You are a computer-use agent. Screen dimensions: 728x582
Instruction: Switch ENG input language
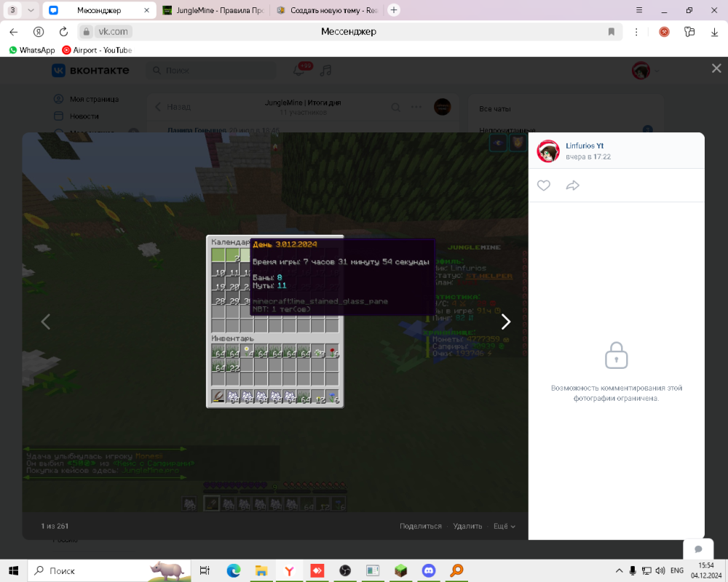677,570
